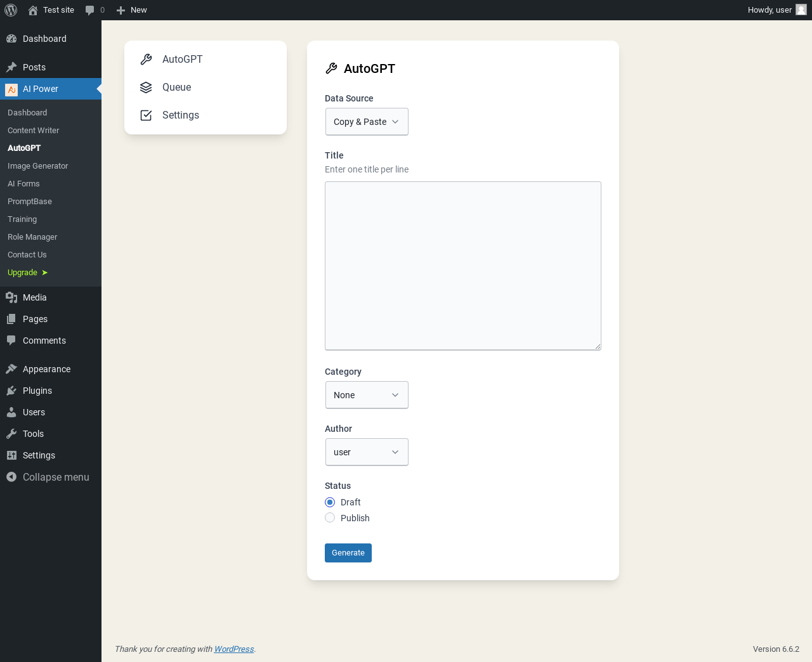Open Queue via the layers icon
The image size is (812, 662).
[146, 88]
